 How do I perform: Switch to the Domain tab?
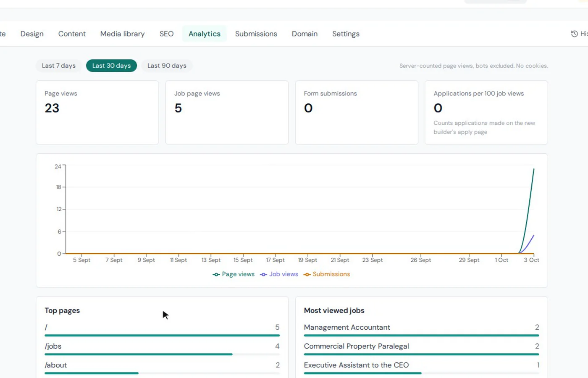click(x=304, y=34)
